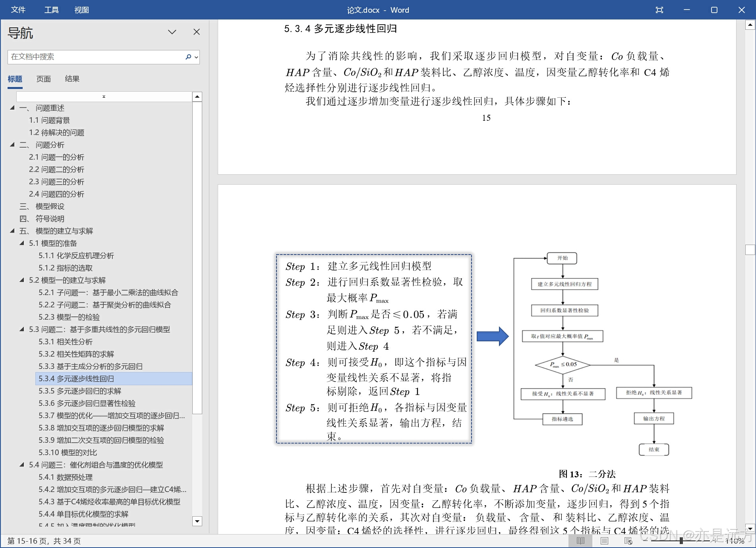Go to heading 三、模型假设

point(42,206)
